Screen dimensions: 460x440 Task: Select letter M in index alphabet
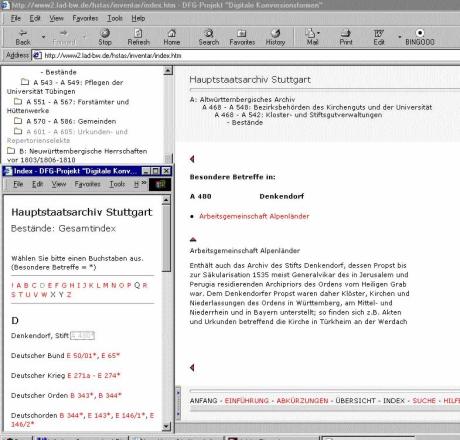tap(106, 285)
